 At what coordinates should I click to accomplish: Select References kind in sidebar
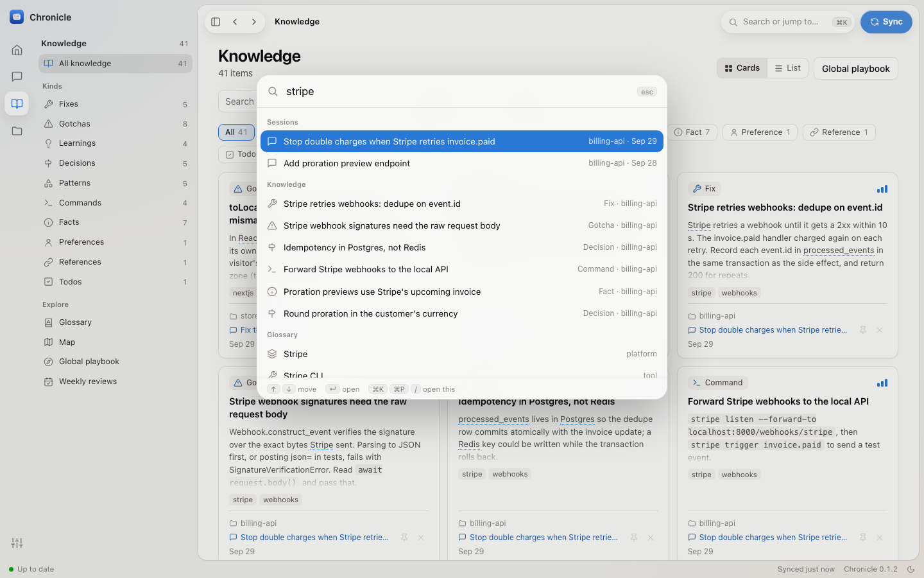[116, 262]
